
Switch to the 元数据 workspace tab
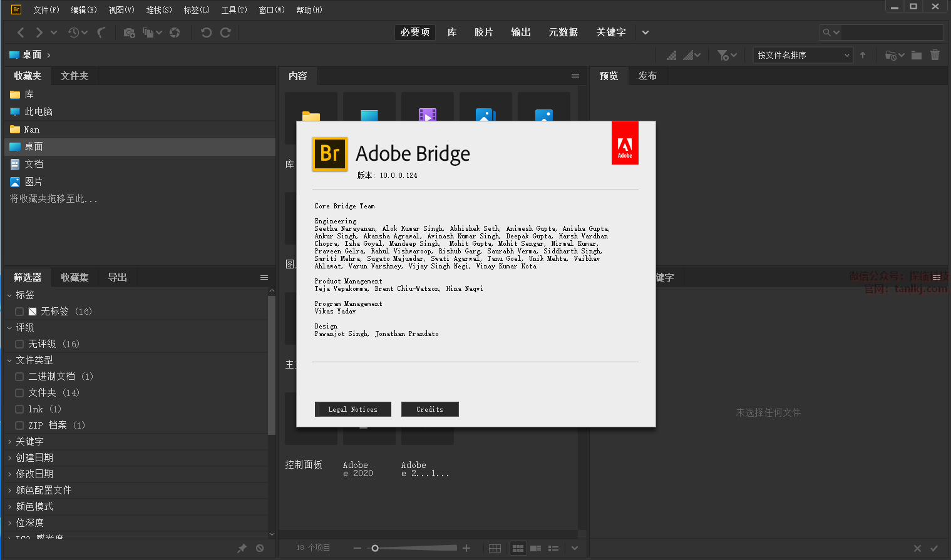coord(563,33)
